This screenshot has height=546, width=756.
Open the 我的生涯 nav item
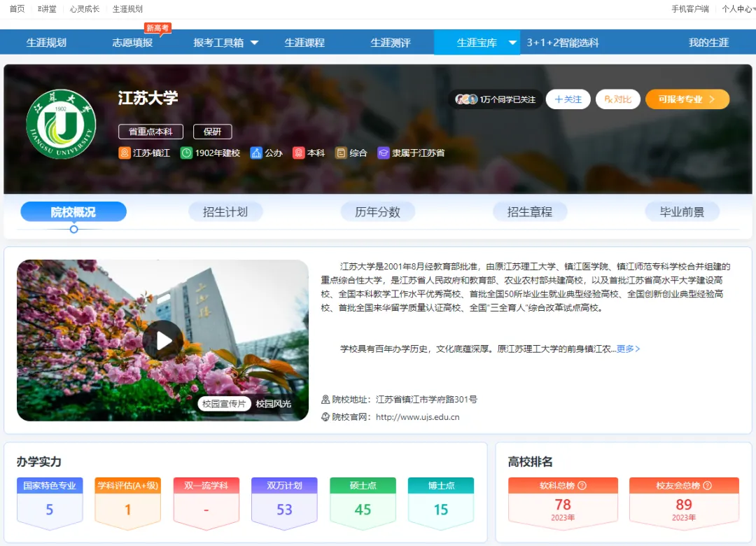[708, 43]
